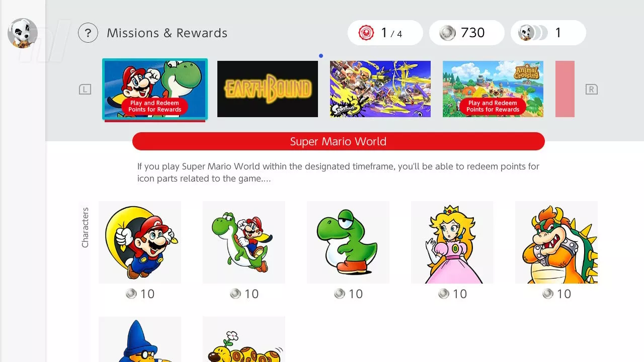Viewport: 644px width, 362px height.
Task: Select the K.K. Slider user avatar
Action: [23, 33]
